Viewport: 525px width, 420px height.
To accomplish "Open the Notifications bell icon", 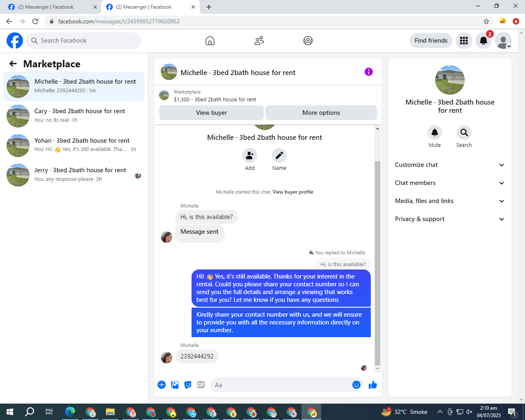I will pyautogui.click(x=484, y=41).
